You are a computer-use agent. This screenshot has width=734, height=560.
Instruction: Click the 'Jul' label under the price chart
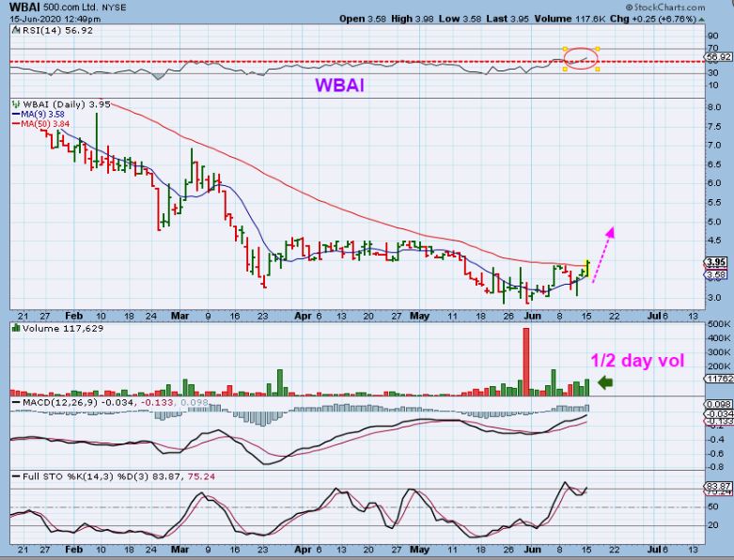[653, 317]
